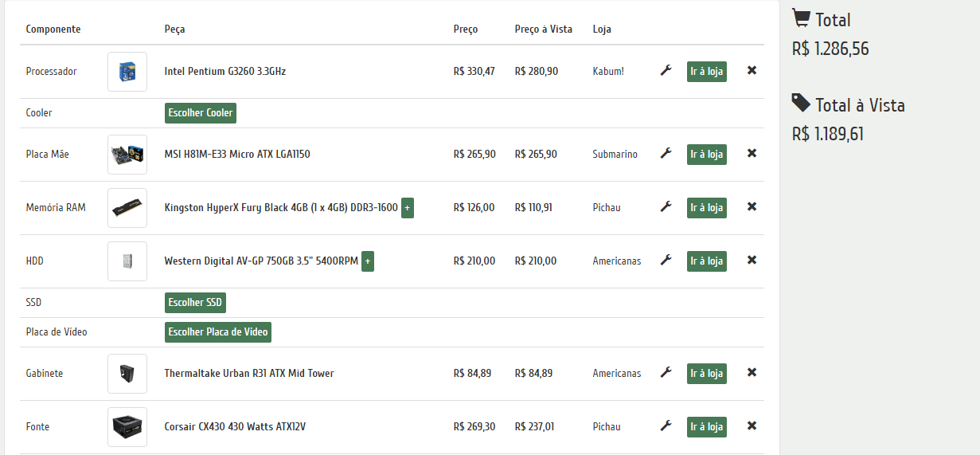Click the wrench icon in the Memória RAM row

[x=666, y=207]
